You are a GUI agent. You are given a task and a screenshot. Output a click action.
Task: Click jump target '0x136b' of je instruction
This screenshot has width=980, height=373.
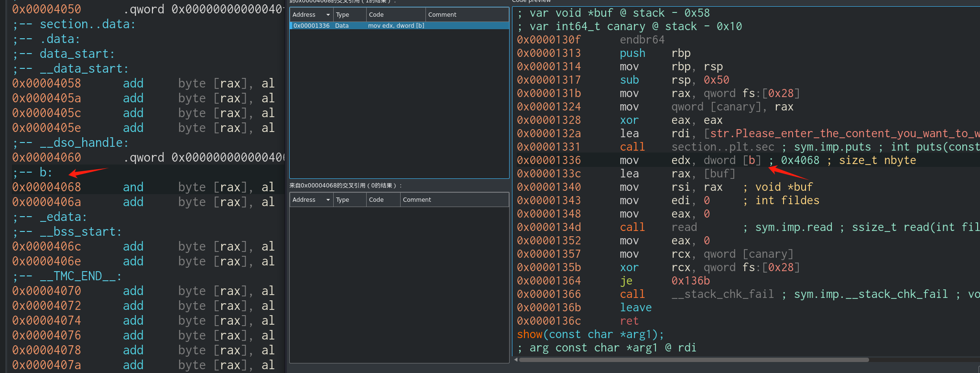coord(690,281)
